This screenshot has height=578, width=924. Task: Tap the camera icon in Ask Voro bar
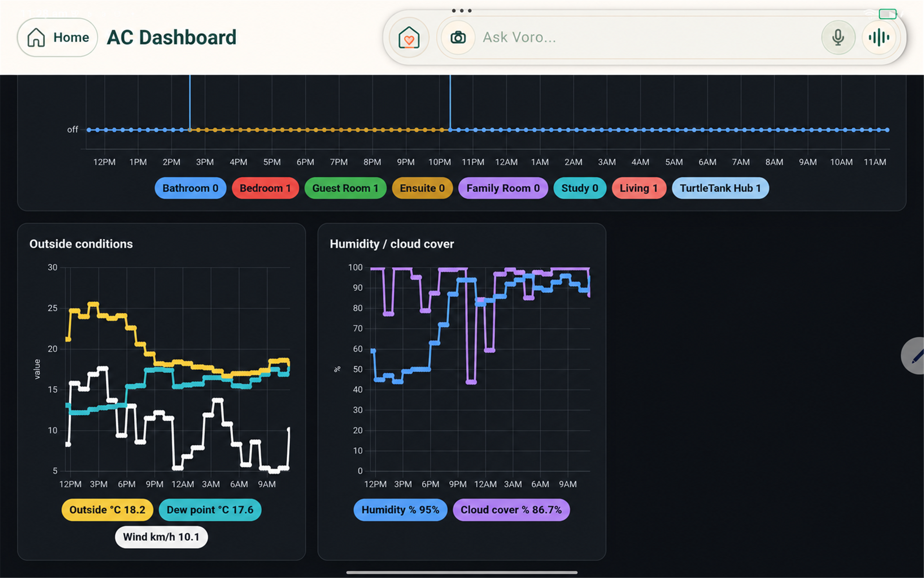click(x=458, y=38)
